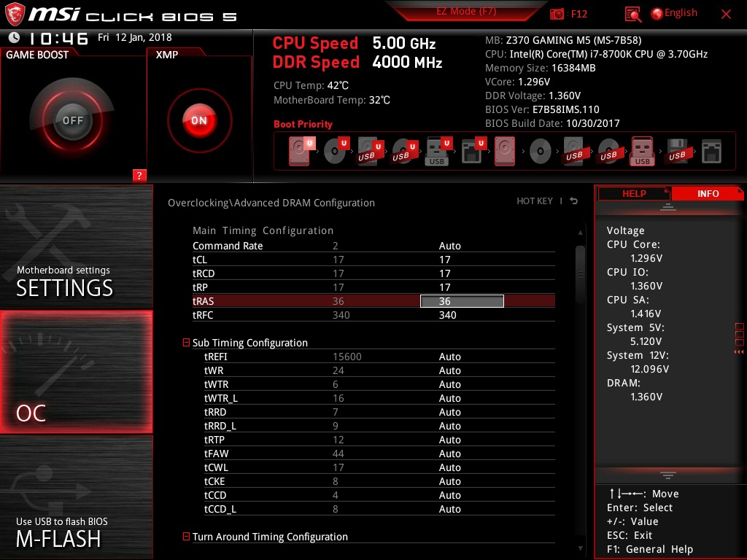Click the clock icon beside the time
Screen dimensions: 747x560
(x=15, y=37)
